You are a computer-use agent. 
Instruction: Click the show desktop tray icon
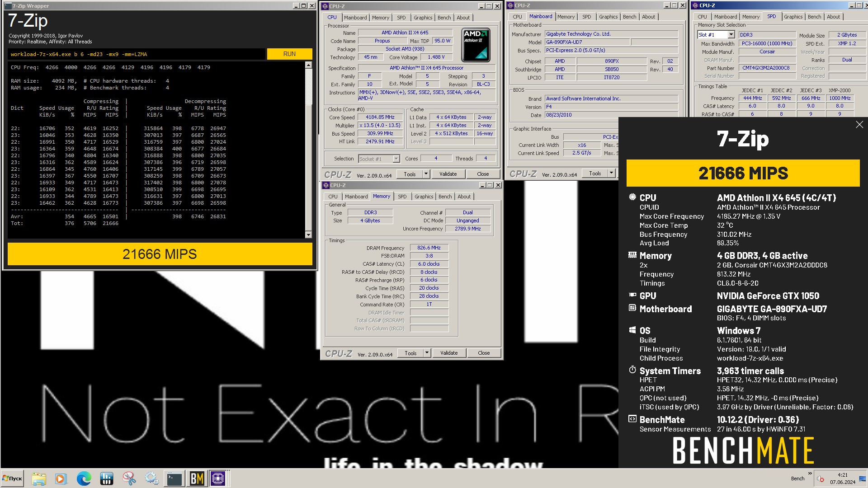click(x=863, y=479)
